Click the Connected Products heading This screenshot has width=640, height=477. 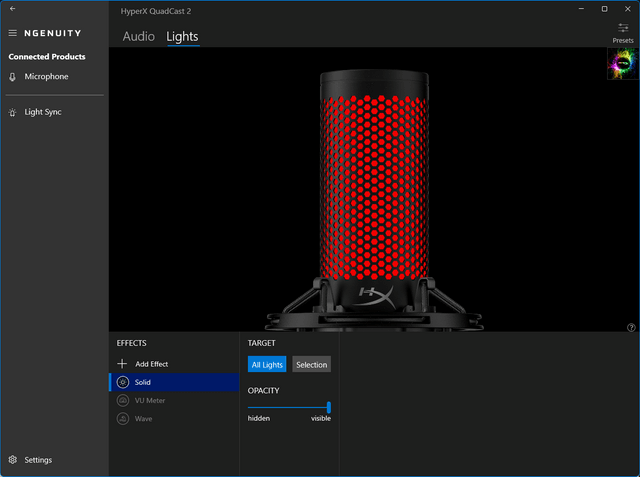tap(47, 57)
